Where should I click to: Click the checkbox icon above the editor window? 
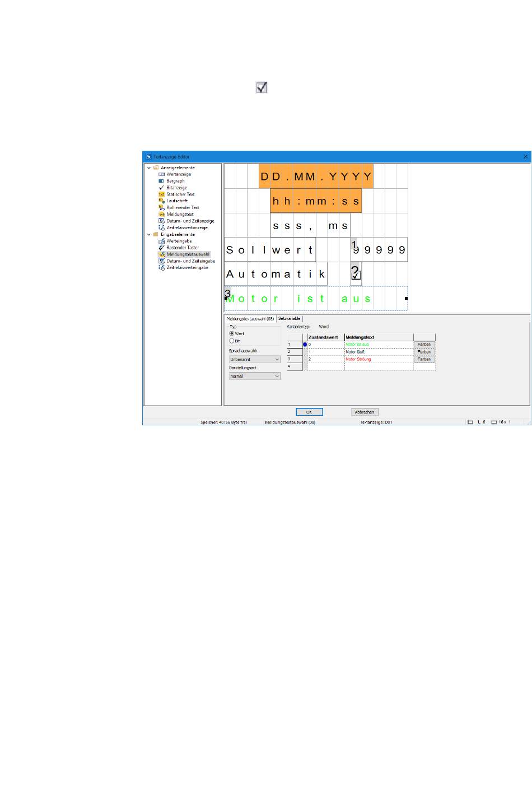tap(262, 87)
